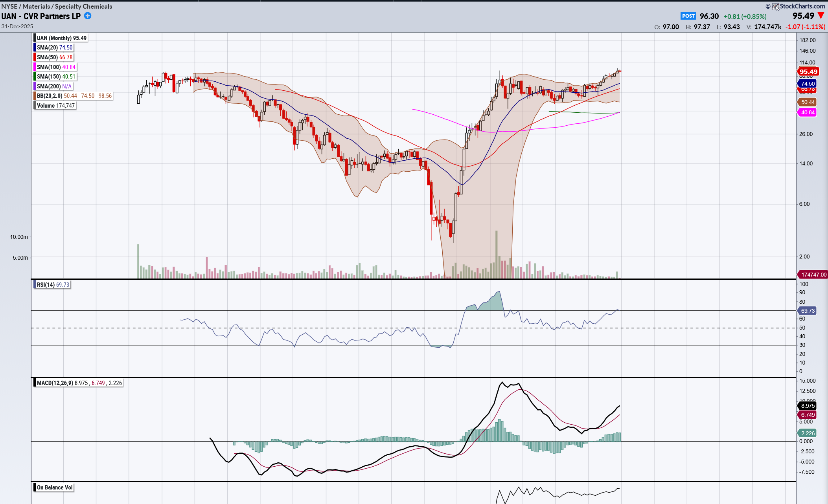
Task: Click the navy 74.50 axis price tag
Action: (x=808, y=84)
